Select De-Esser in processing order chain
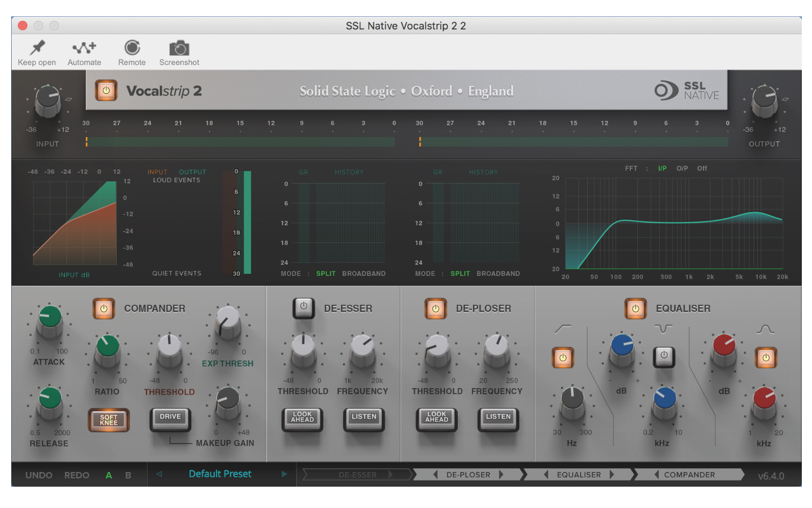Viewport: 812px width, 508px height. (357, 474)
